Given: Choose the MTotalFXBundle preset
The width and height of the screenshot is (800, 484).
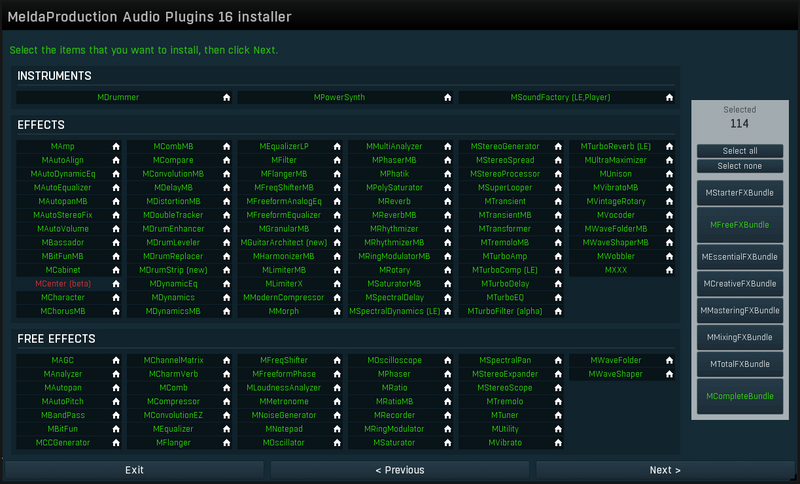Looking at the screenshot, I should pyautogui.click(x=740, y=364).
